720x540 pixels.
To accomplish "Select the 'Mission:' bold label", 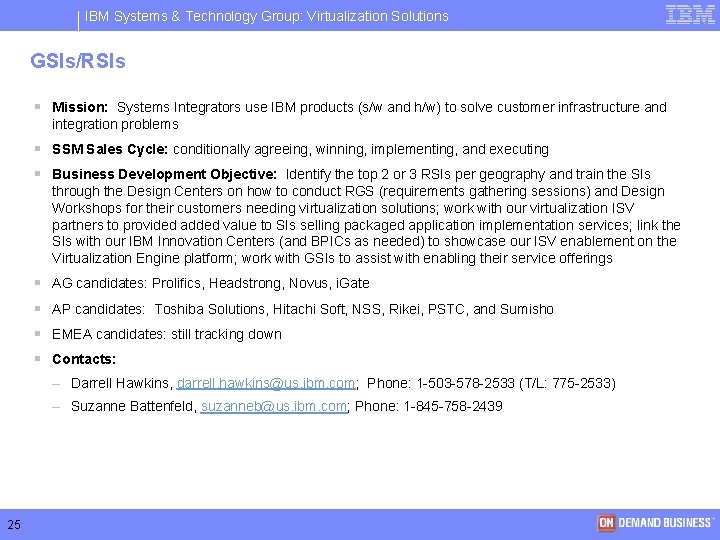I will point(80,107).
